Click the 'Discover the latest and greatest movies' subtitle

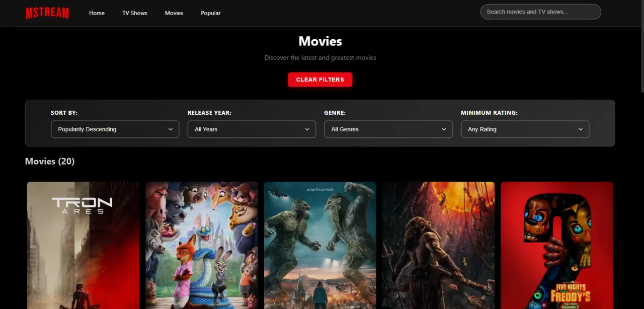coord(320,57)
